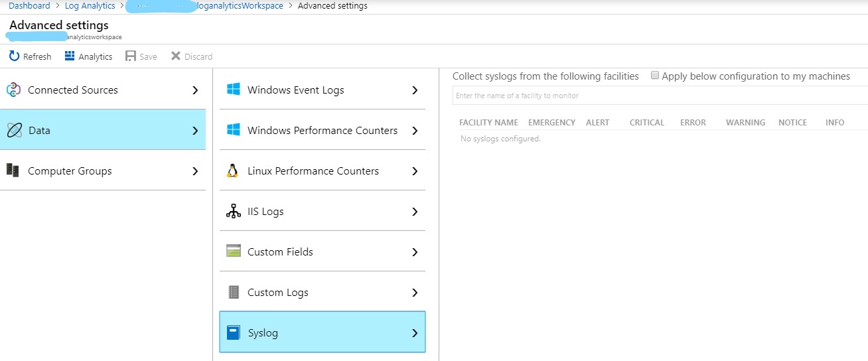
Task: Click Collect syslogs from the following facilities text
Action: coord(545,76)
